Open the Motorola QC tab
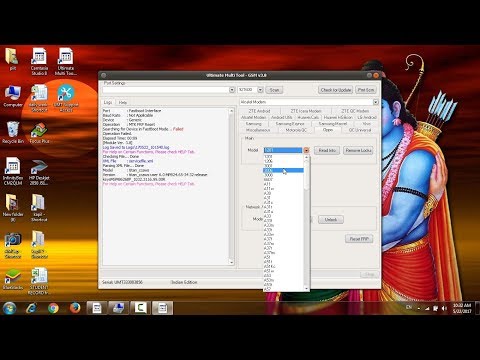This screenshot has width=480, height=360. coord(296,130)
